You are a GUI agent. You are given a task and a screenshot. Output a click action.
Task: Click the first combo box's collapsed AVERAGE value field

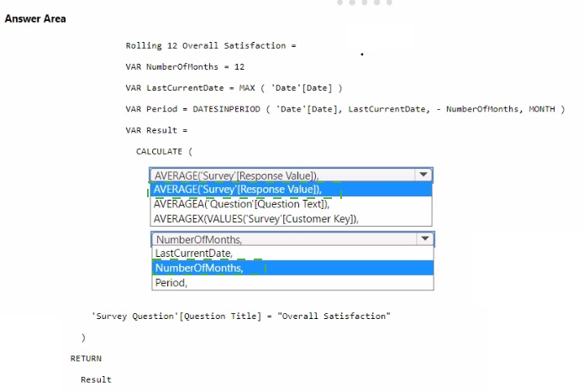click(x=281, y=175)
